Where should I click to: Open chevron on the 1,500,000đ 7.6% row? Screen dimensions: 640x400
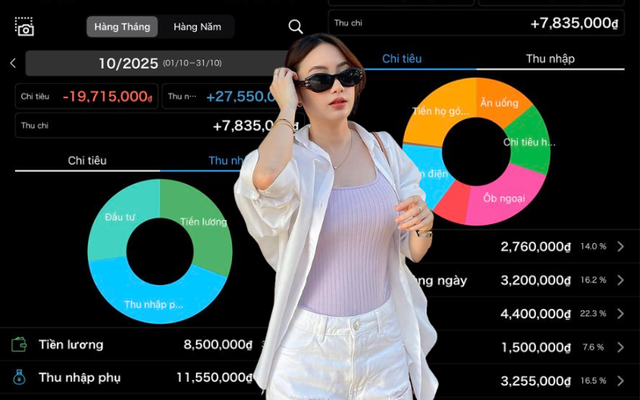(620, 347)
